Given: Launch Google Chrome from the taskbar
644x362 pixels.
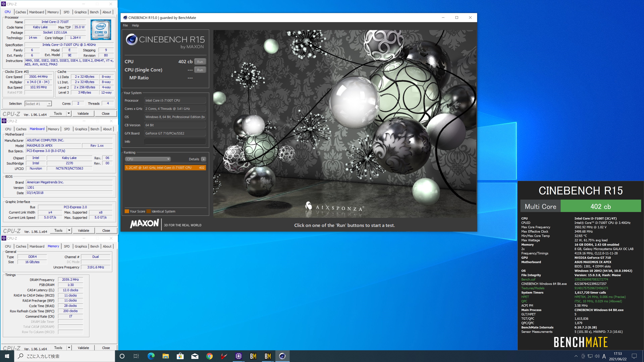Looking at the screenshot, I should coord(209,356).
